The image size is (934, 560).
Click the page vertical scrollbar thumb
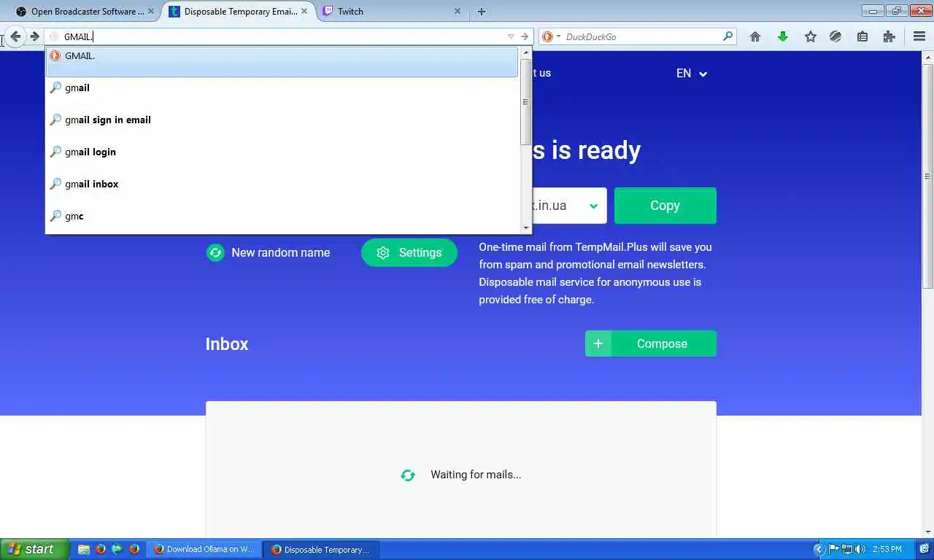[x=928, y=175]
